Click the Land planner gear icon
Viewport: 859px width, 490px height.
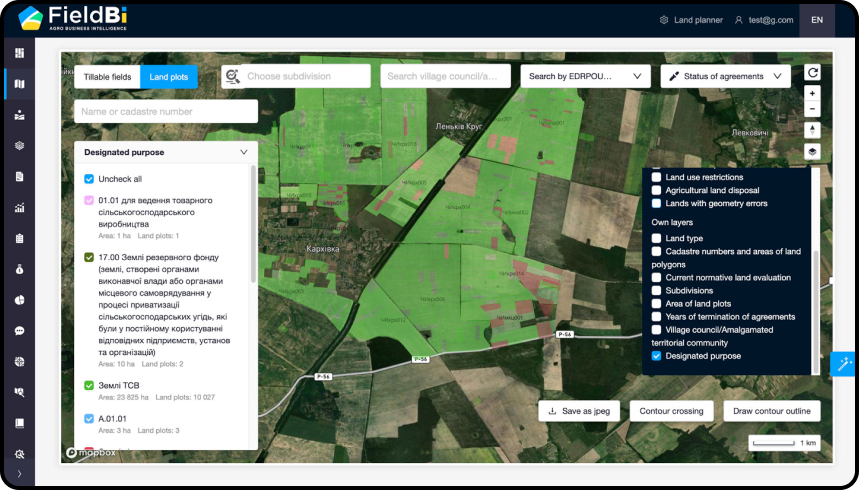coord(664,20)
